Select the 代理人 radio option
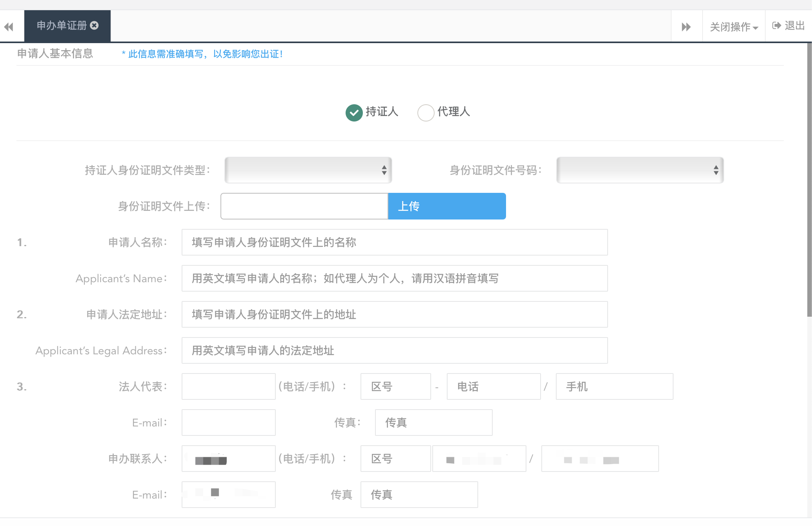This screenshot has height=526, width=812. point(426,112)
